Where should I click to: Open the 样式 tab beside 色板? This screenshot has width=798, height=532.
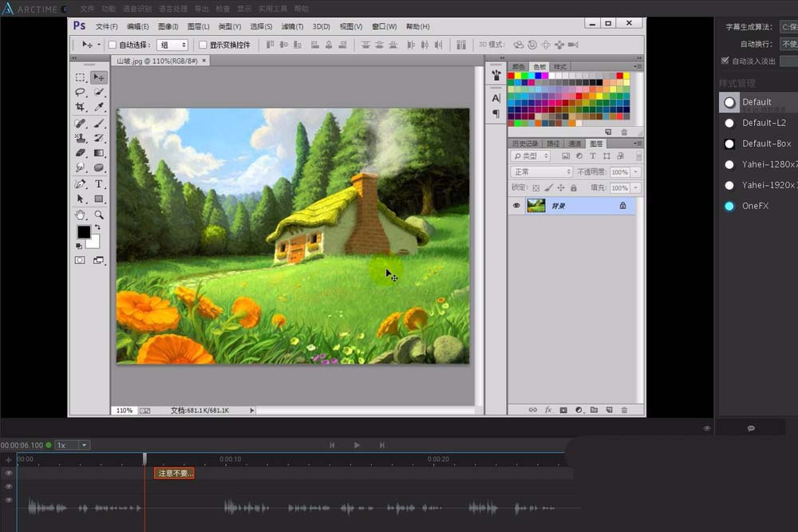point(560,67)
